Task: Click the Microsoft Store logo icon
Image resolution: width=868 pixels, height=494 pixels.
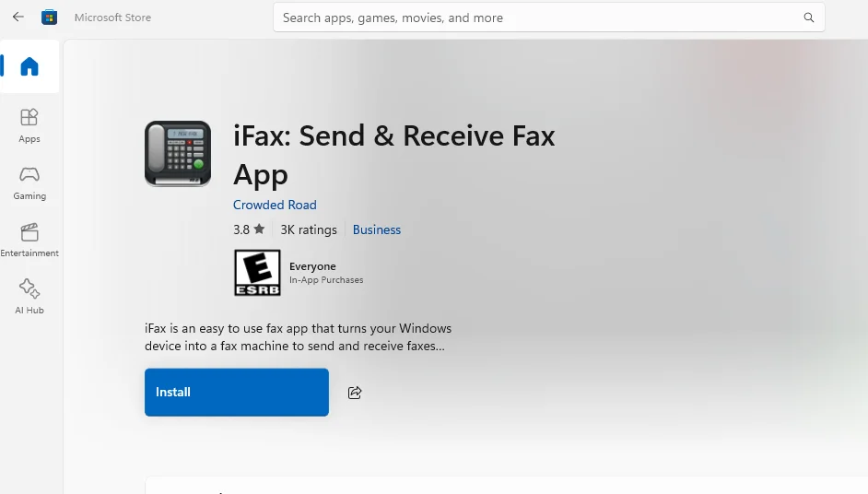Action: tap(49, 18)
